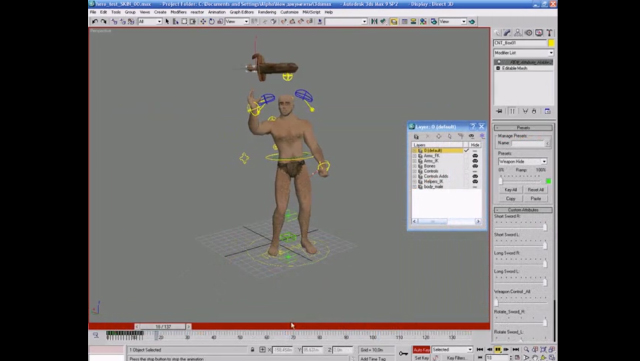Open Configure Modifier Sets icon
This screenshot has height=361, width=640.
pos(548,111)
